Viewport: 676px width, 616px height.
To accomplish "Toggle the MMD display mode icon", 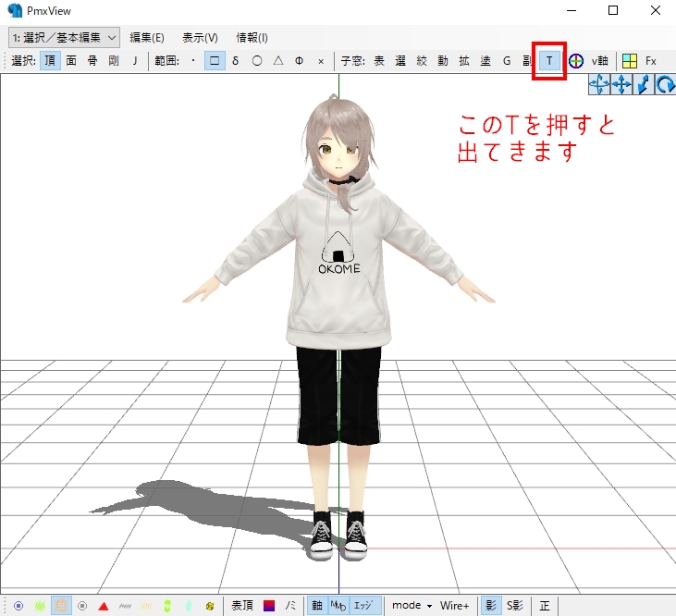I will (338, 606).
